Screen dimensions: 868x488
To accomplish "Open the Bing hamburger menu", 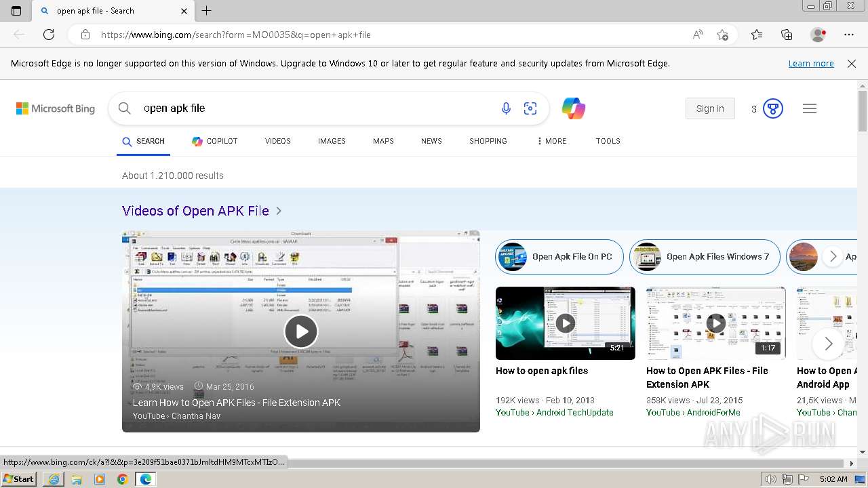I will 810,108.
